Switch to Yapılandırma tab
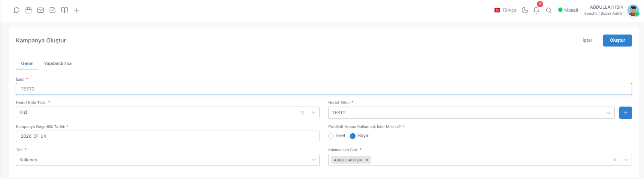The image size is (644, 179). pyautogui.click(x=58, y=63)
